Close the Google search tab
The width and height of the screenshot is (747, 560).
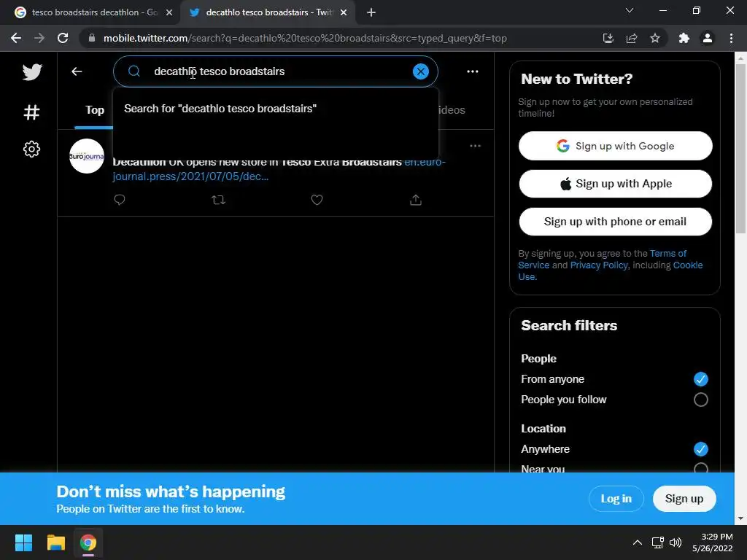click(169, 12)
